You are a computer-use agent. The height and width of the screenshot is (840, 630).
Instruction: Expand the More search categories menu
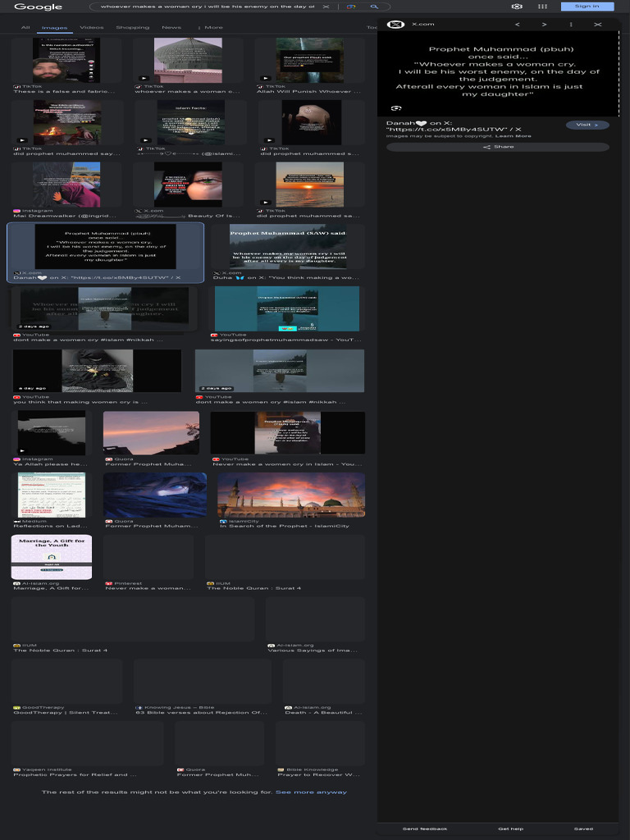[x=211, y=27]
